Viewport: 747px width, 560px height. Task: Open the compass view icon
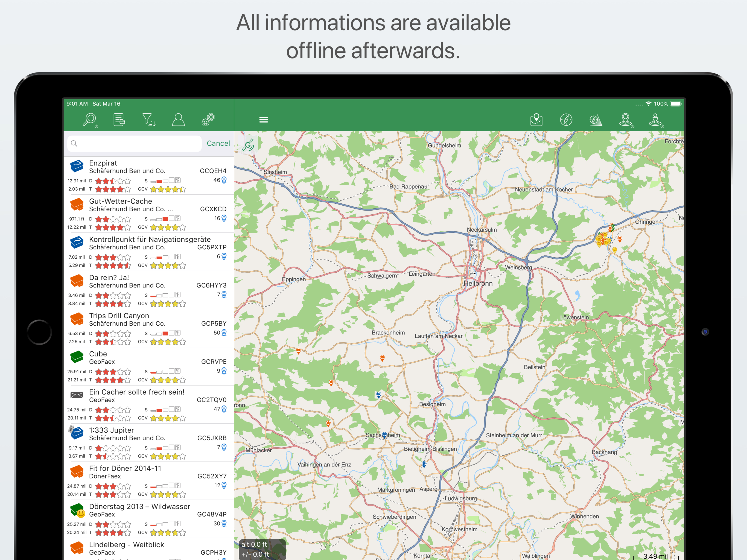pyautogui.click(x=566, y=119)
